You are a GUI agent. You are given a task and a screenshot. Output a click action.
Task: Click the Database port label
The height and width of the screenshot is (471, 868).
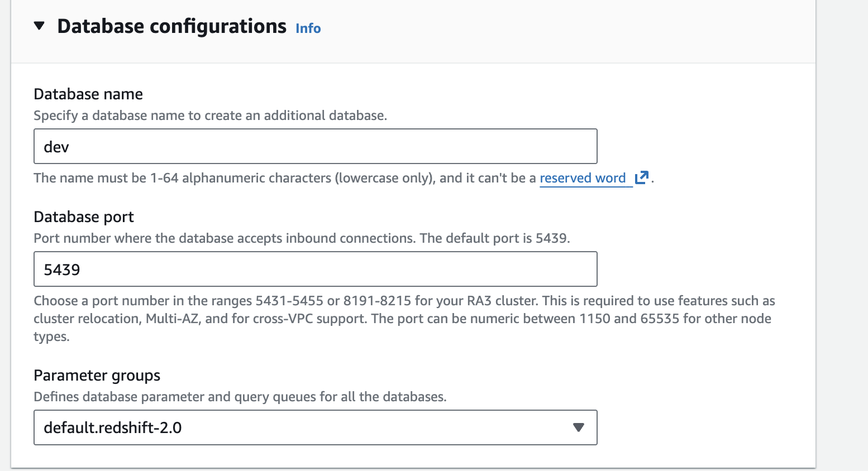pos(84,217)
